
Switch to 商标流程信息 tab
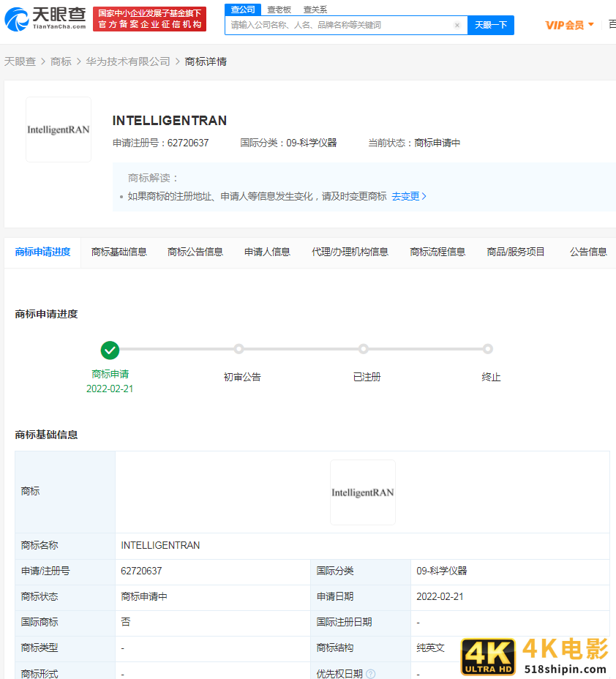pyautogui.click(x=437, y=252)
